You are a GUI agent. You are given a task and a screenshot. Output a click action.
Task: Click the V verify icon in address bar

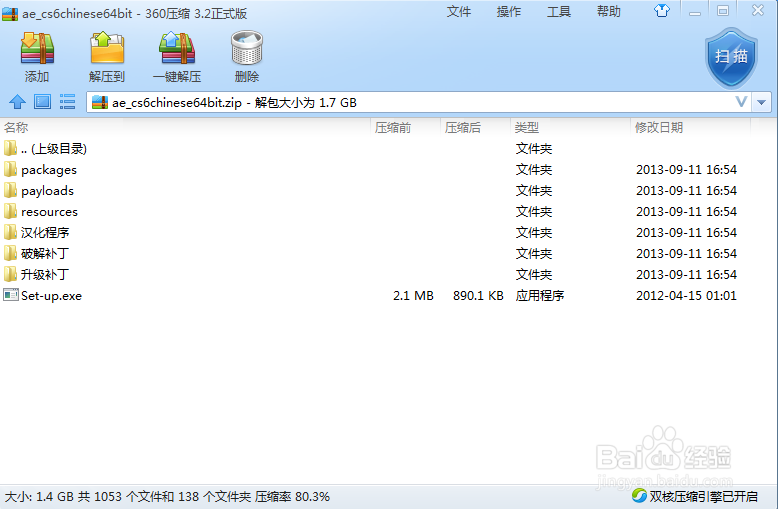click(741, 102)
